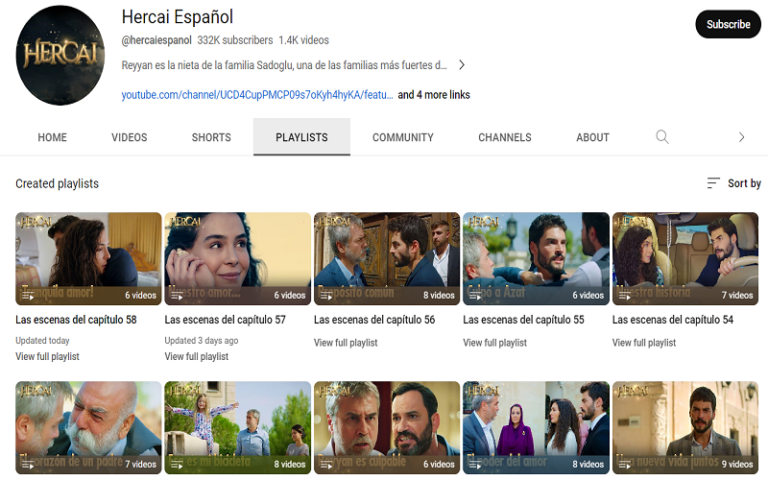This screenshot has height=480, width=768.
Task: Open the ABOUT tab
Action: pos(593,138)
